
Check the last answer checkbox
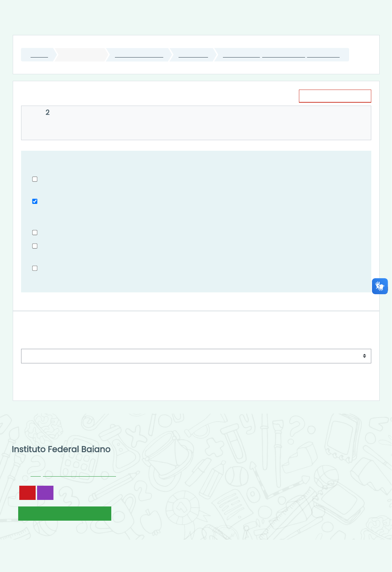click(x=35, y=268)
